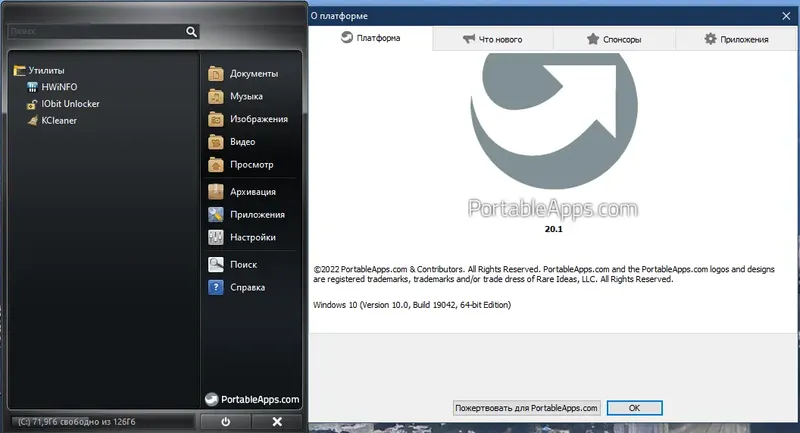Viewport: 800px width, 433px height.
Task: Open Справка help menu
Action: click(x=237, y=288)
